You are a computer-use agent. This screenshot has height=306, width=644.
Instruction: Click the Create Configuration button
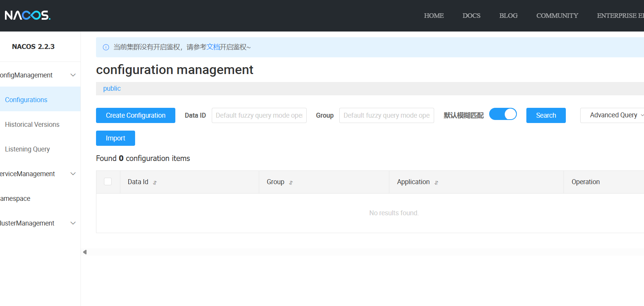coord(135,115)
